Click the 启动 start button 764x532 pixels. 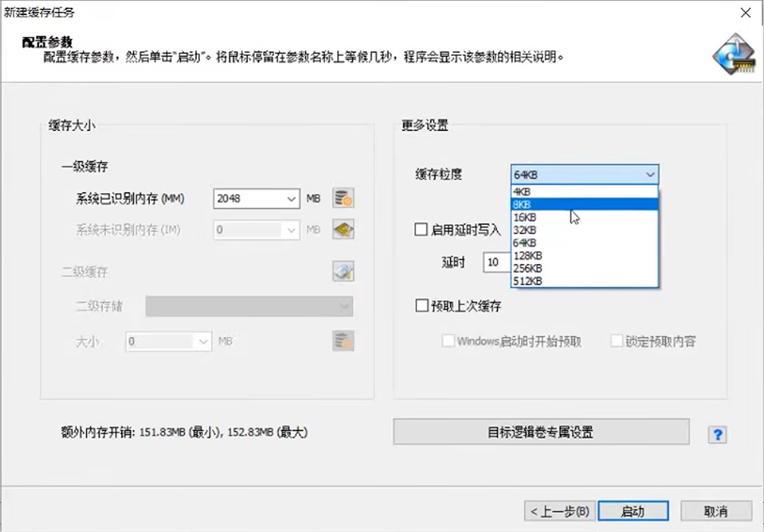(633, 511)
